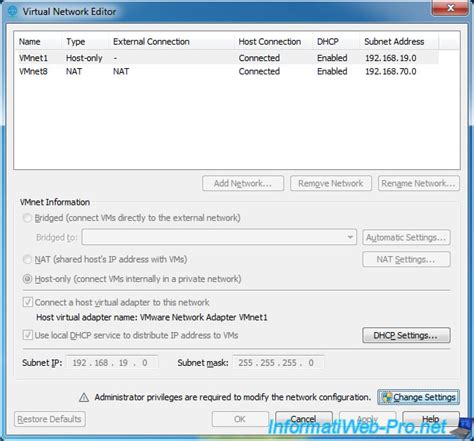474x441 pixels.
Task: Click subnet address 192.168.19.0
Action: click(x=391, y=58)
